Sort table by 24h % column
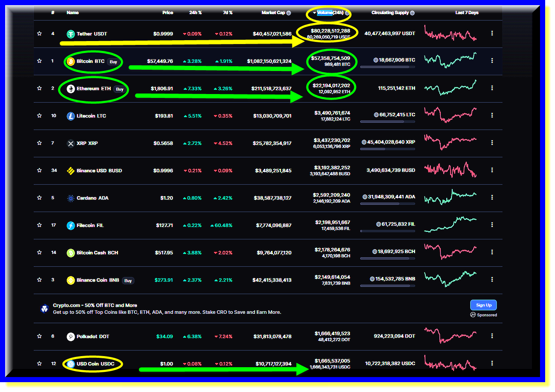The width and height of the screenshot is (555, 392). coord(196,13)
